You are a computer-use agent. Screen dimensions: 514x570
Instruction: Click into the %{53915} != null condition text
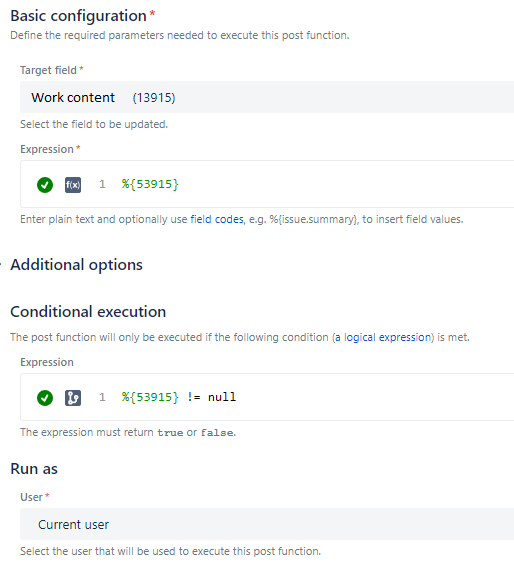coord(178,397)
